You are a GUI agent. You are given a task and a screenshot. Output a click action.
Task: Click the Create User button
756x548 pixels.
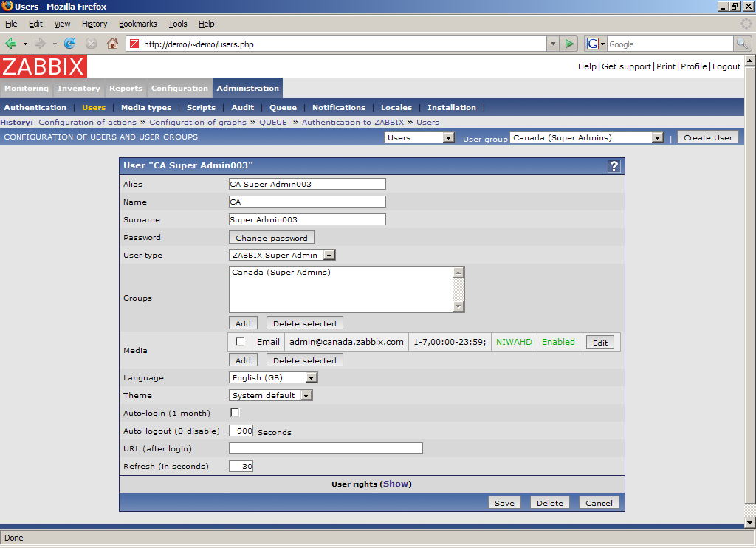click(x=708, y=137)
